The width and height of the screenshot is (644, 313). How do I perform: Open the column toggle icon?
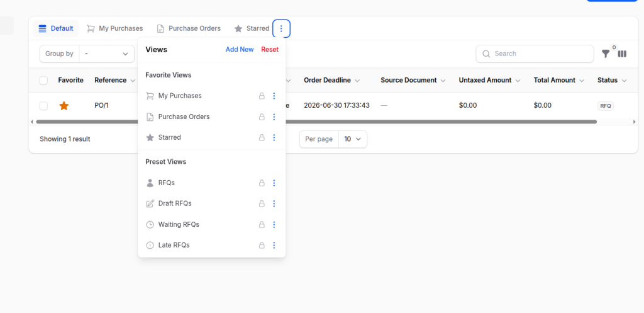pos(622,54)
